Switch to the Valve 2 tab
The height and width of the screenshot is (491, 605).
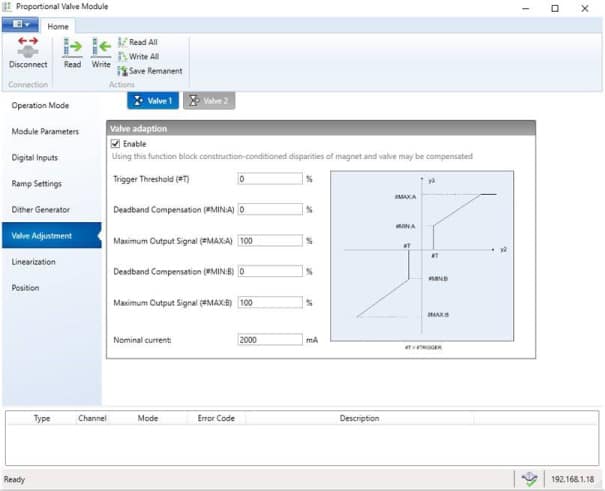pos(208,101)
